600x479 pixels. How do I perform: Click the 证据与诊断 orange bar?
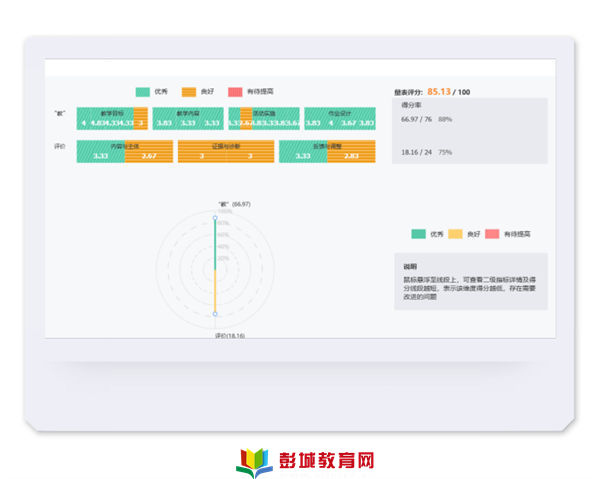[226, 152]
